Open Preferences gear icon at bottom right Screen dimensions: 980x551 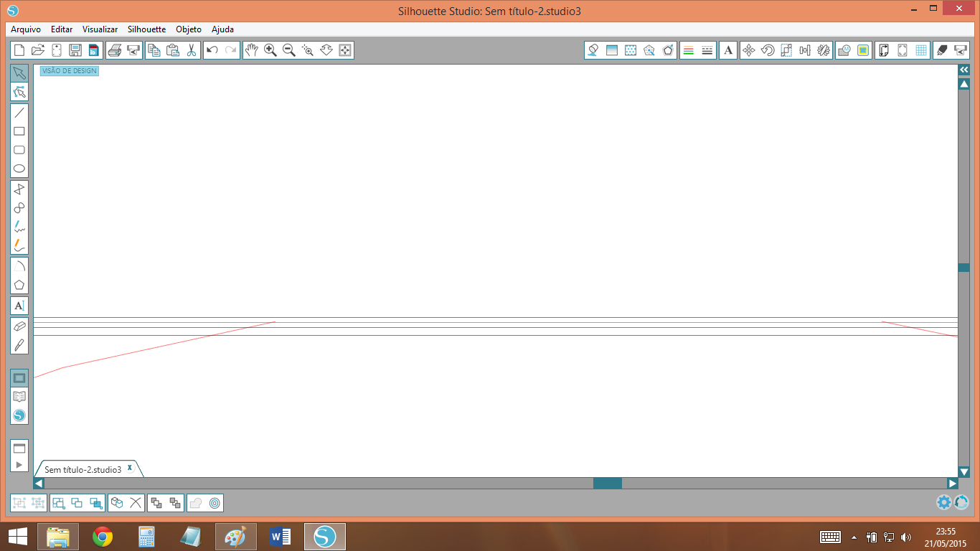tap(944, 502)
